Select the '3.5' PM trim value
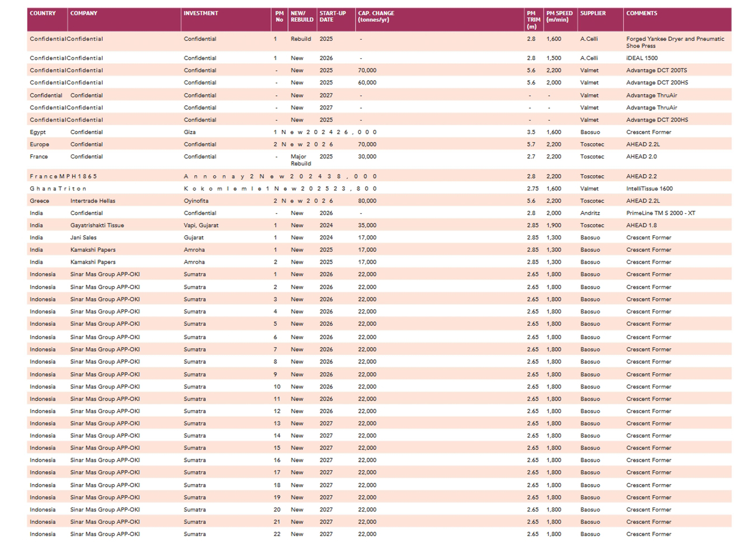The height and width of the screenshot is (549, 756). [531, 133]
